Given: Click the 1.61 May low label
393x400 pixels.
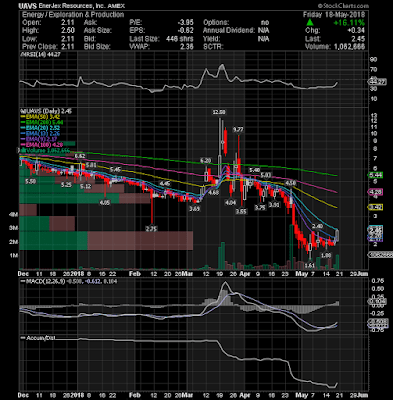Looking at the screenshot, I should coord(310,265).
